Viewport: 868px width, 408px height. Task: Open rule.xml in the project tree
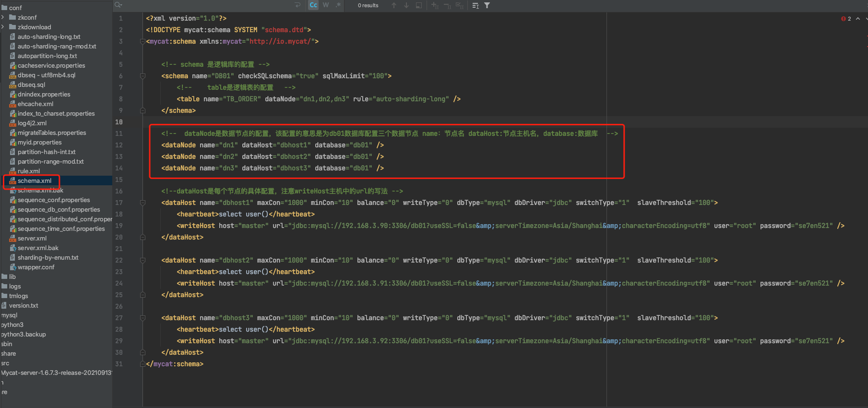[29, 171]
